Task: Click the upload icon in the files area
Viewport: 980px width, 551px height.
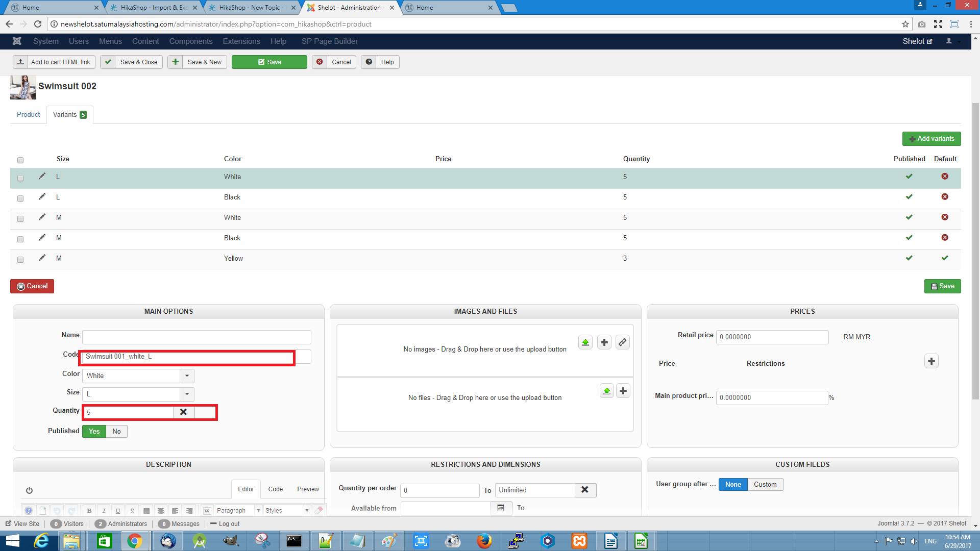Action: pyautogui.click(x=606, y=391)
